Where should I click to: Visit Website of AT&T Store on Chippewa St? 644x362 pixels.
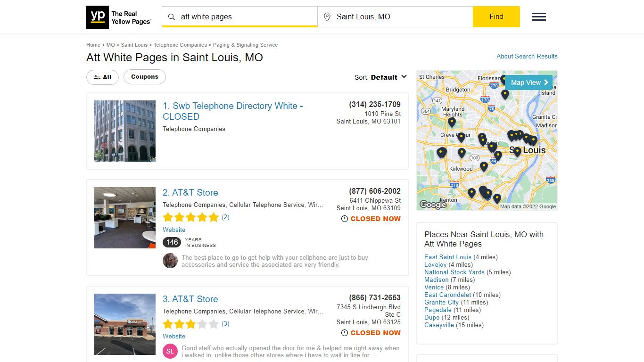pos(174,230)
